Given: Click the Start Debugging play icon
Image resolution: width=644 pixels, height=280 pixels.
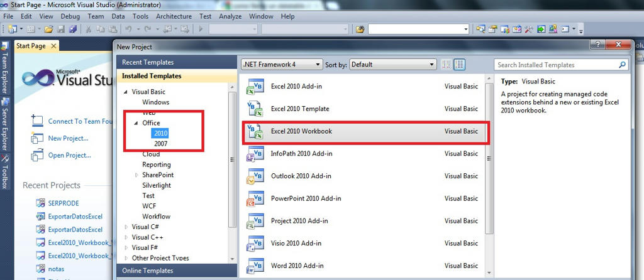Looking at the screenshot, I should 201,29.
